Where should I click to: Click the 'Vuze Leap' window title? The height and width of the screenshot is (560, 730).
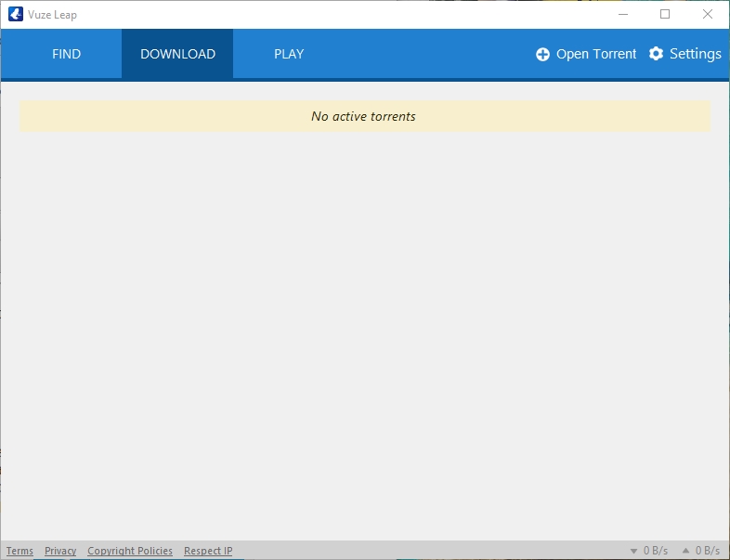52,15
